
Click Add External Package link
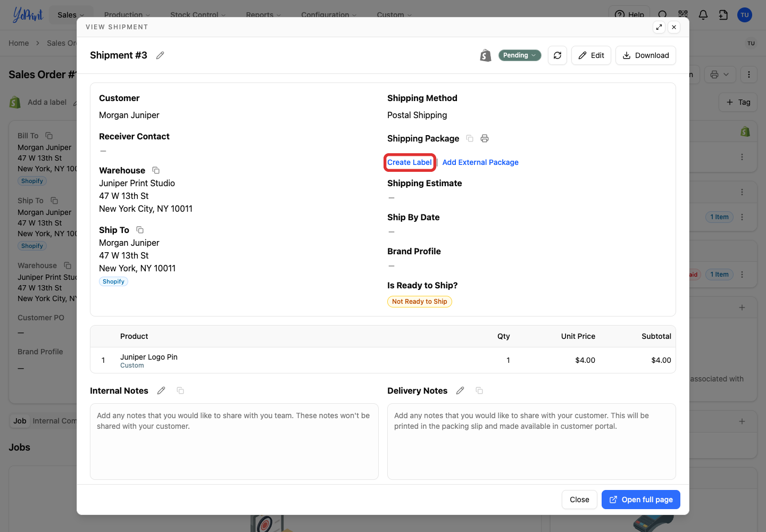coord(480,162)
